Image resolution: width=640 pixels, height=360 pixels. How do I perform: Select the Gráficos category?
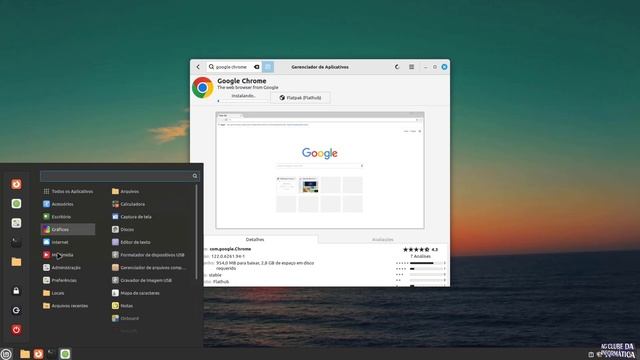click(68, 229)
